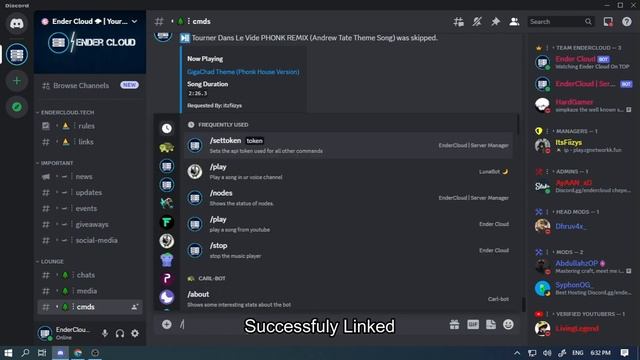Open Windows notification center
Image resolution: width=640 pixels, height=360 pixels.
pyautogui.click(x=624, y=353)
